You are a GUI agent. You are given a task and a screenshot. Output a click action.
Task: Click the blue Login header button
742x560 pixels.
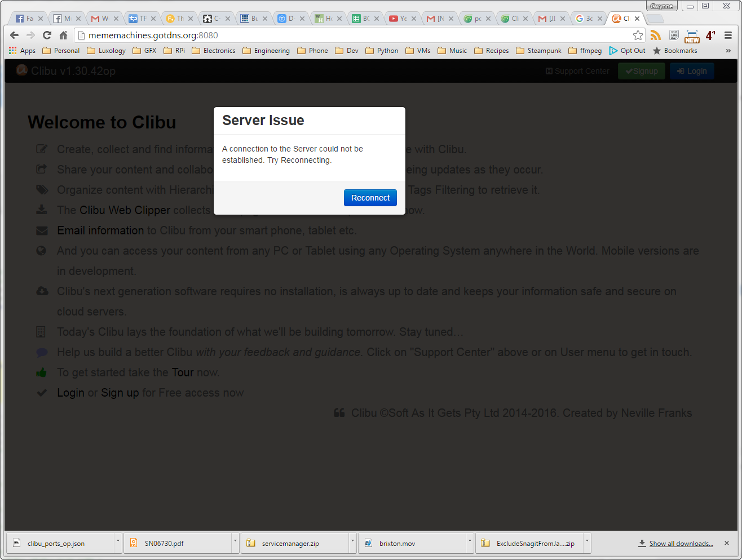point(692,71)
